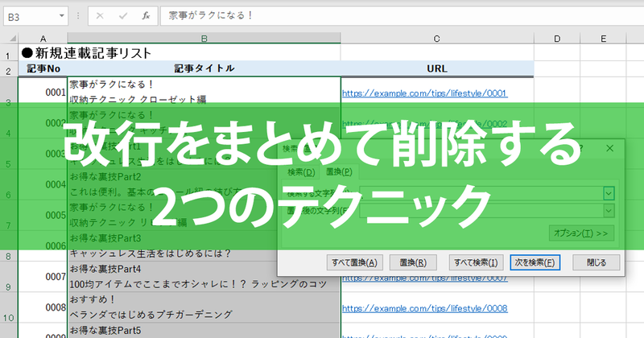Expand the replacement string history dropdown
This screenshot has height=338, width=644.
click(x=609, y=211)
